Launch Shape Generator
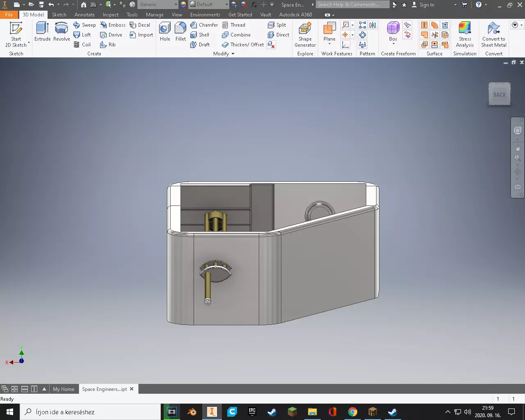 305,35
